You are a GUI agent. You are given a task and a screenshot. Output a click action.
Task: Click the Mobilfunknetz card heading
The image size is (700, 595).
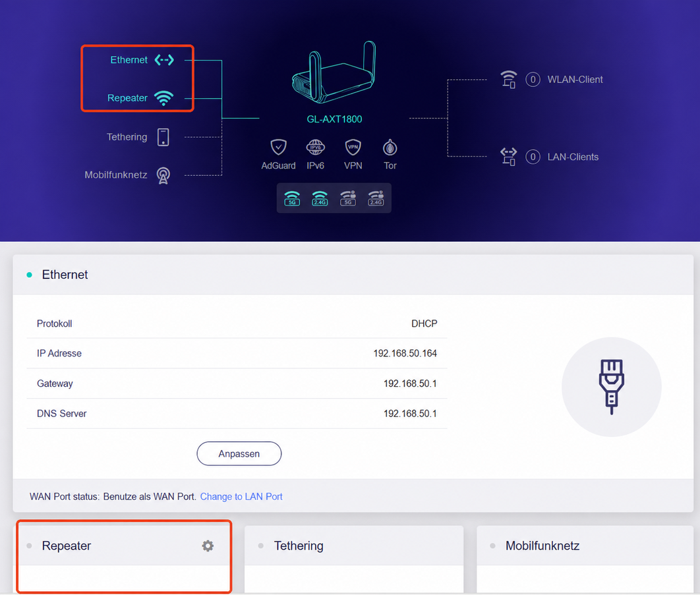pyautogui.click(x=542, y=546)
